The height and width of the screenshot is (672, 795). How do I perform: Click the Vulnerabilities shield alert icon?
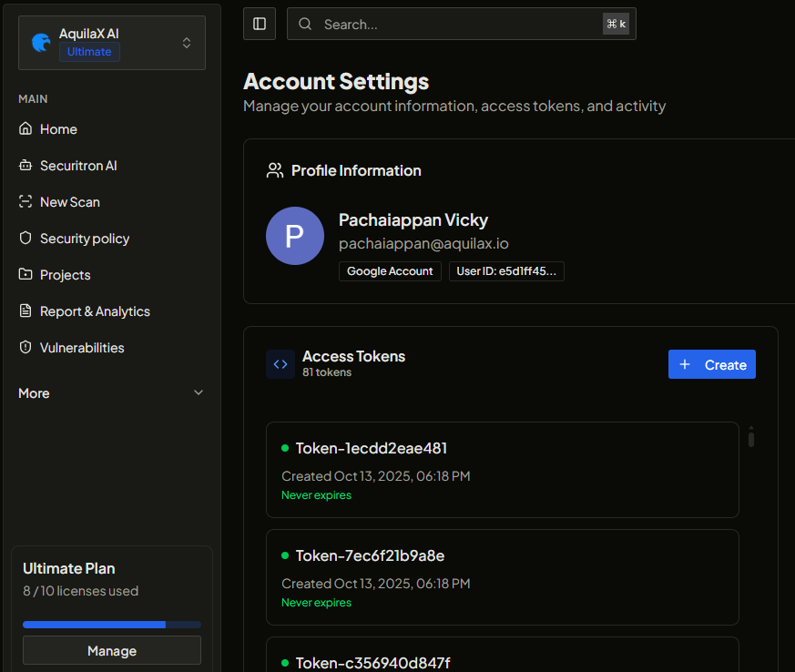pyautogui.click(x=25, y=347)
